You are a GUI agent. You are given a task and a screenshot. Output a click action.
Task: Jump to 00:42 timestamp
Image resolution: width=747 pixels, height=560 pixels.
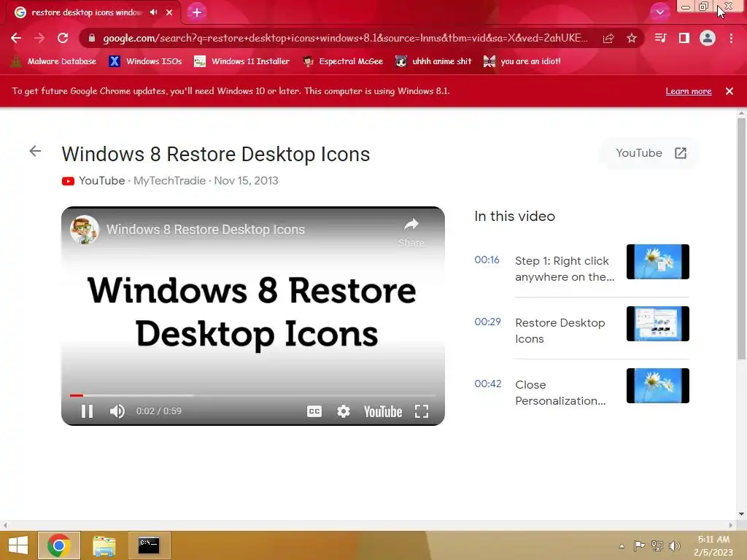click(488, 384)
